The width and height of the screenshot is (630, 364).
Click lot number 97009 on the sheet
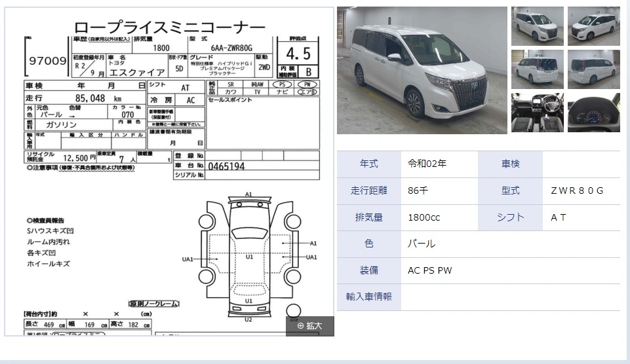[x=47, y=61]
